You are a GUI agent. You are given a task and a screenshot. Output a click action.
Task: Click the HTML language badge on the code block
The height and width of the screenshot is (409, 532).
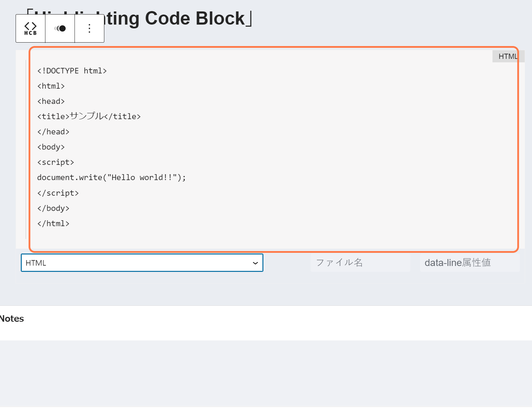(508, 56)
